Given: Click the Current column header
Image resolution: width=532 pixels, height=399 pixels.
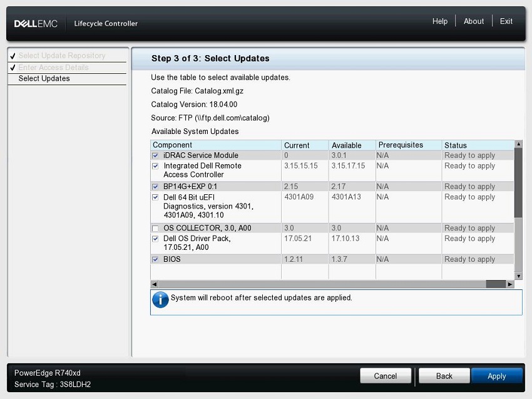Looking at the screenshot, I should click(x=305, y=145).
